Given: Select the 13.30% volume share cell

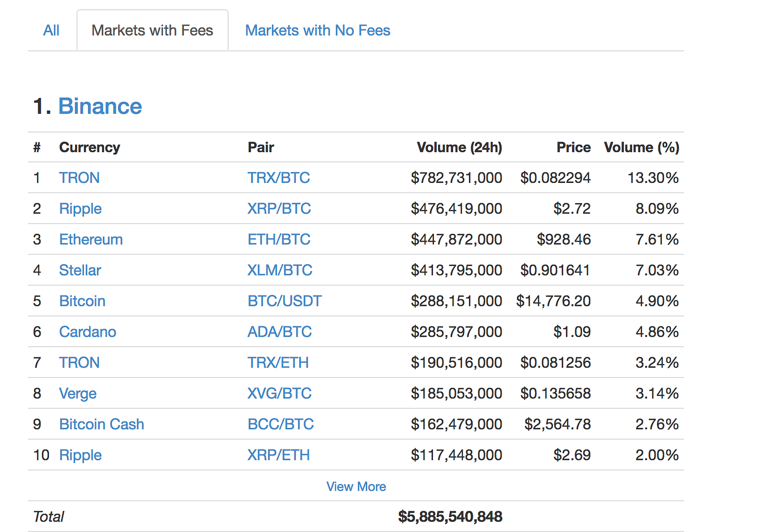Looking at the screenshot, I should click(653, 178).
